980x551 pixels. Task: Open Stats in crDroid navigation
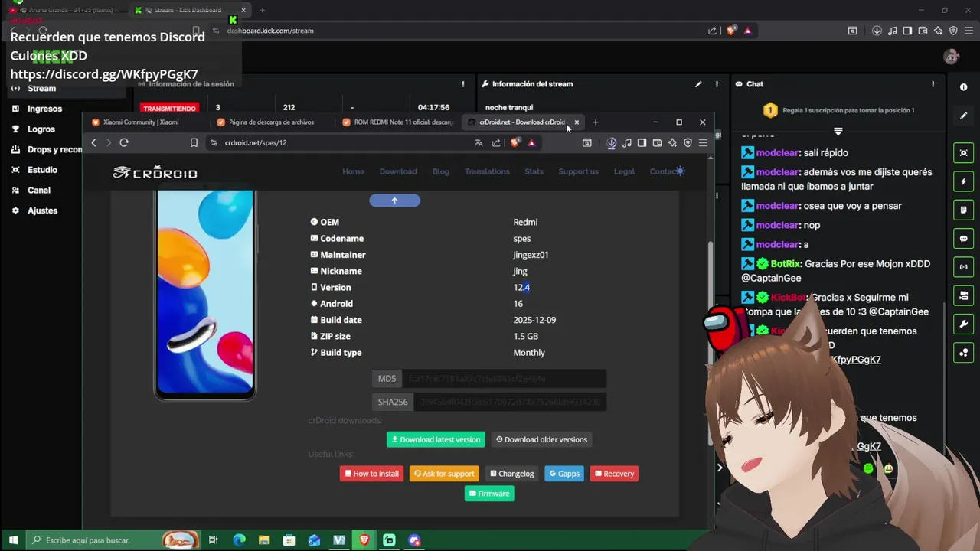click(534, 171)
